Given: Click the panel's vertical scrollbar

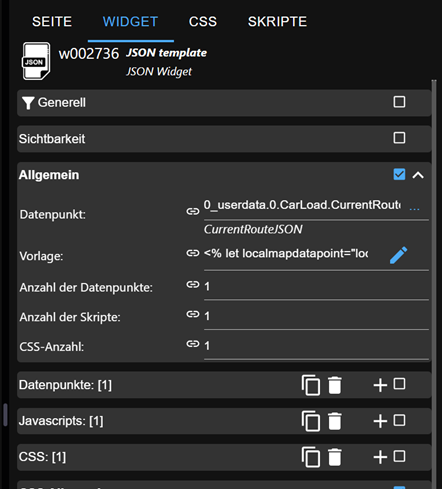Looking at the screenshot, I should point(434,283).
